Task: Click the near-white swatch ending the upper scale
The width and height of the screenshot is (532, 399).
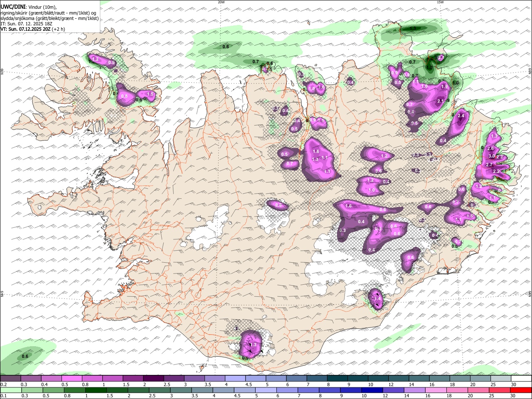Action: pyautogui.click(x=521, y=379)
